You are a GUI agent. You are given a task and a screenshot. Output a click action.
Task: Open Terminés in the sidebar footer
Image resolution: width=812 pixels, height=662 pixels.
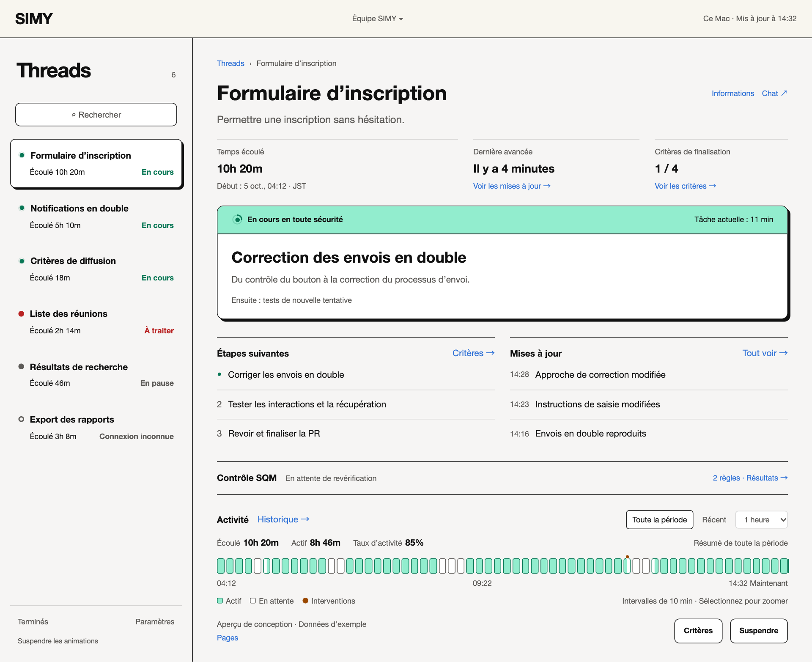33,622
